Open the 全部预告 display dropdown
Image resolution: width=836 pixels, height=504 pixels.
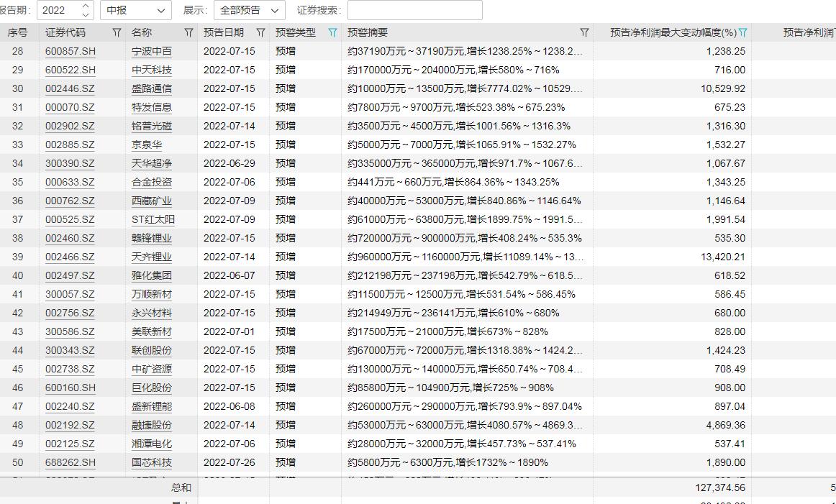(x=250, y=10)
